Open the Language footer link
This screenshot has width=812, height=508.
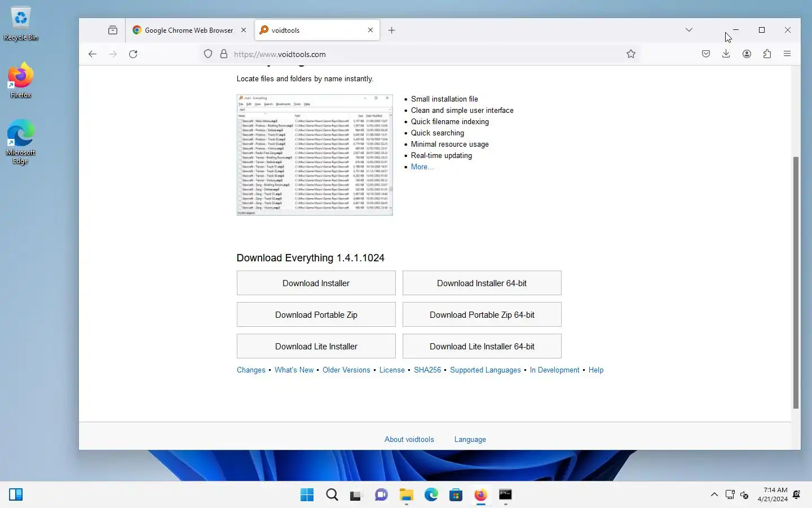470,440
